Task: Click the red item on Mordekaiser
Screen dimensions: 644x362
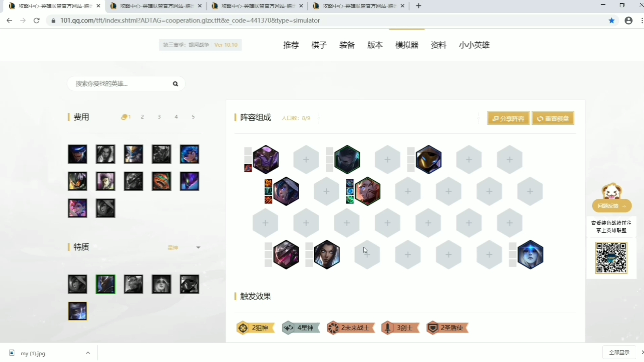Action: click(x=248, y=168)
